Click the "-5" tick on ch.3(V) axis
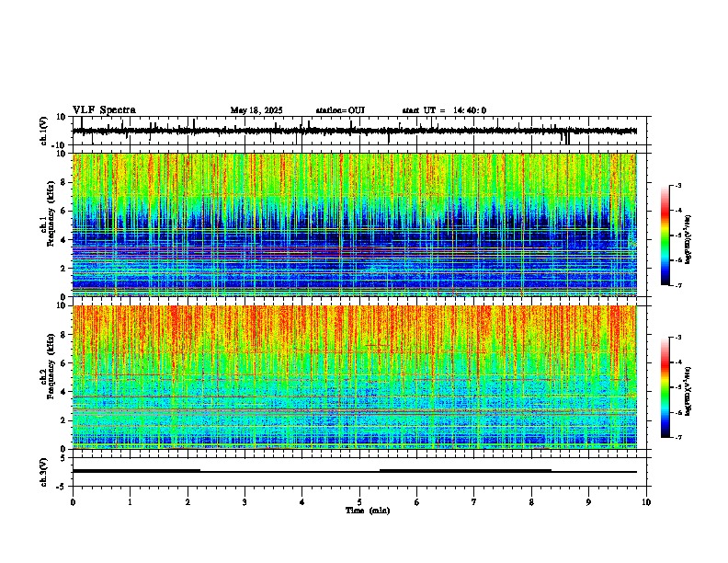The image size is (728, 563). tap(62, 487)
